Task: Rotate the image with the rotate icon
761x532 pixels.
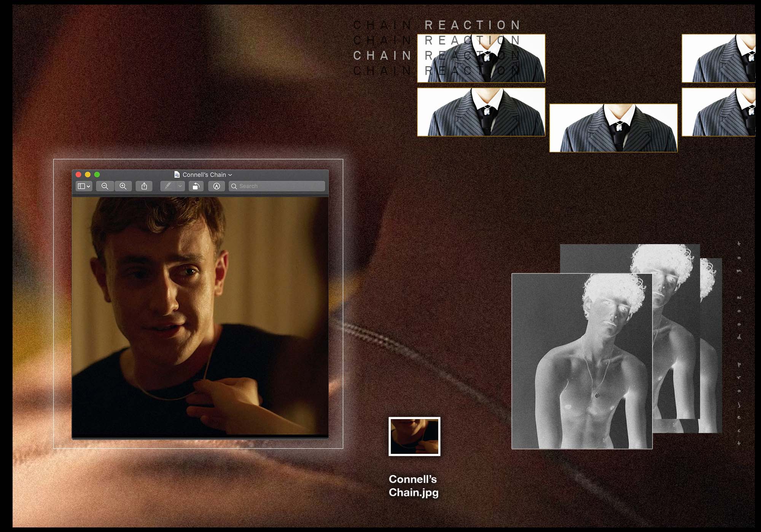Action: pos(196,186)
